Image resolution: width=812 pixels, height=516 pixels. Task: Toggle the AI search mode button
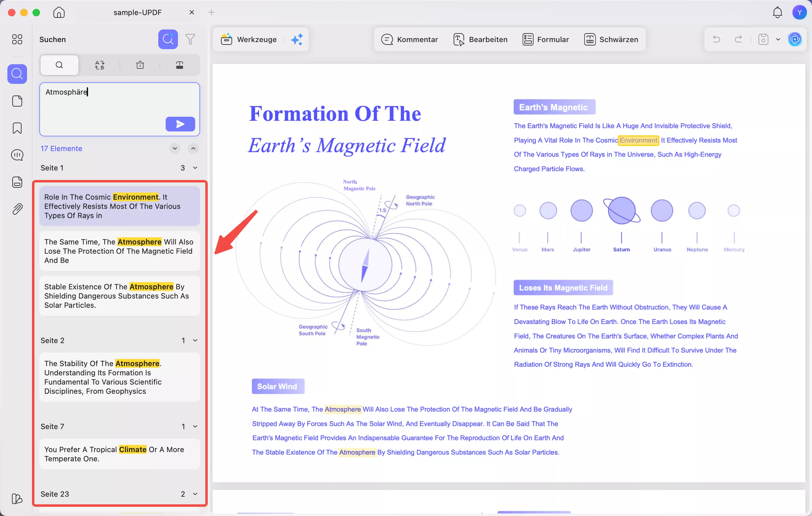pos(168,39)
